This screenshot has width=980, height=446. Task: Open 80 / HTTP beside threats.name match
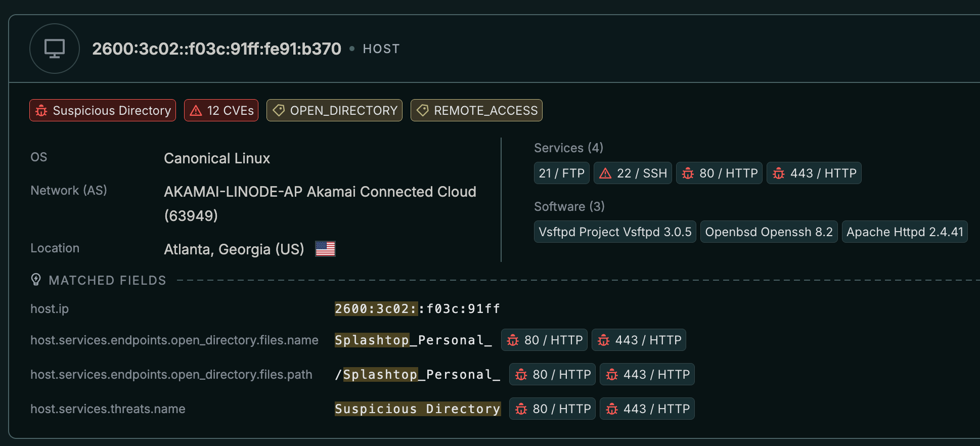coord(552,409)
